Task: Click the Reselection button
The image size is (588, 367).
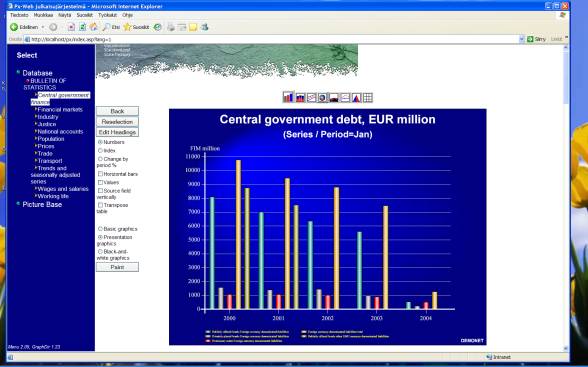Action: pyautogui.click(x=117, y=122)
